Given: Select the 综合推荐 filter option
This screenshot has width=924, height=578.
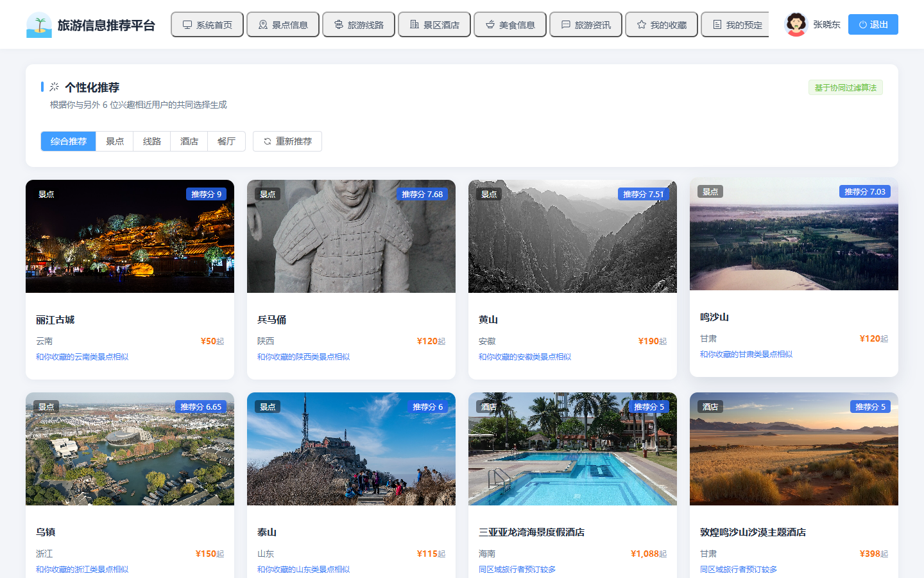Looking at the screenshot, I should tap(69, 141).
